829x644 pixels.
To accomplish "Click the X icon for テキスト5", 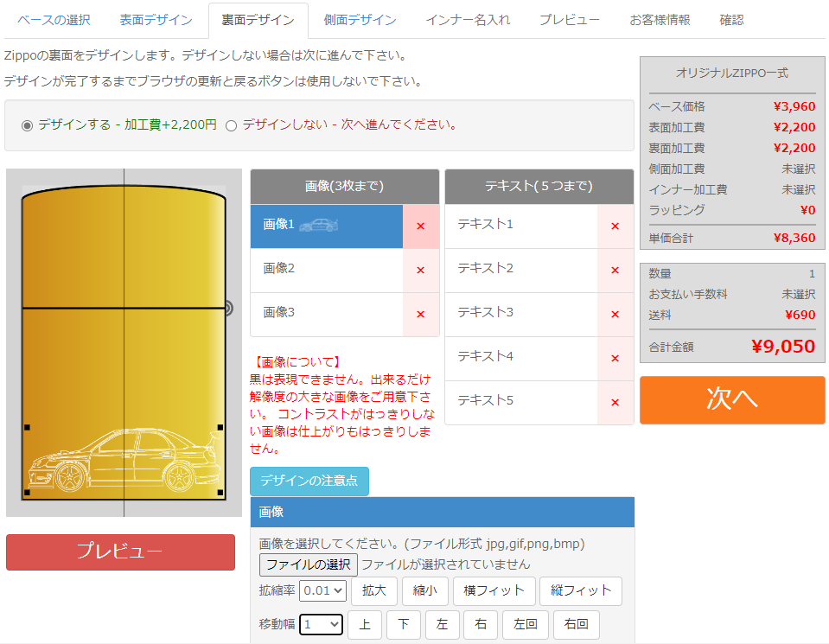I will 615,403.
